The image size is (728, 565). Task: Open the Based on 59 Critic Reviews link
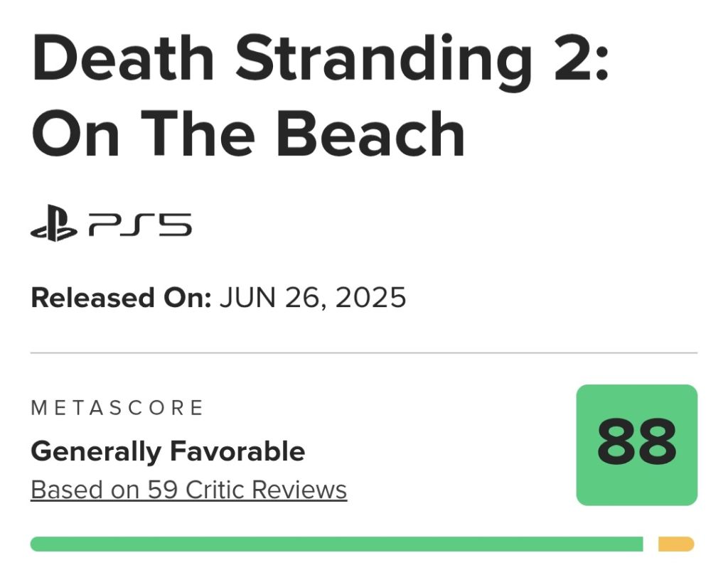188,490
